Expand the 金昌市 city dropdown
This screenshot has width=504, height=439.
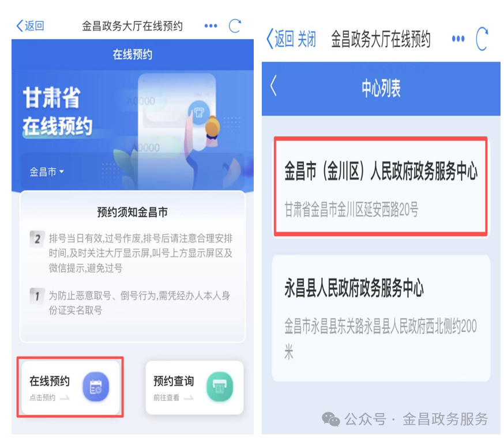click(47, 172)
